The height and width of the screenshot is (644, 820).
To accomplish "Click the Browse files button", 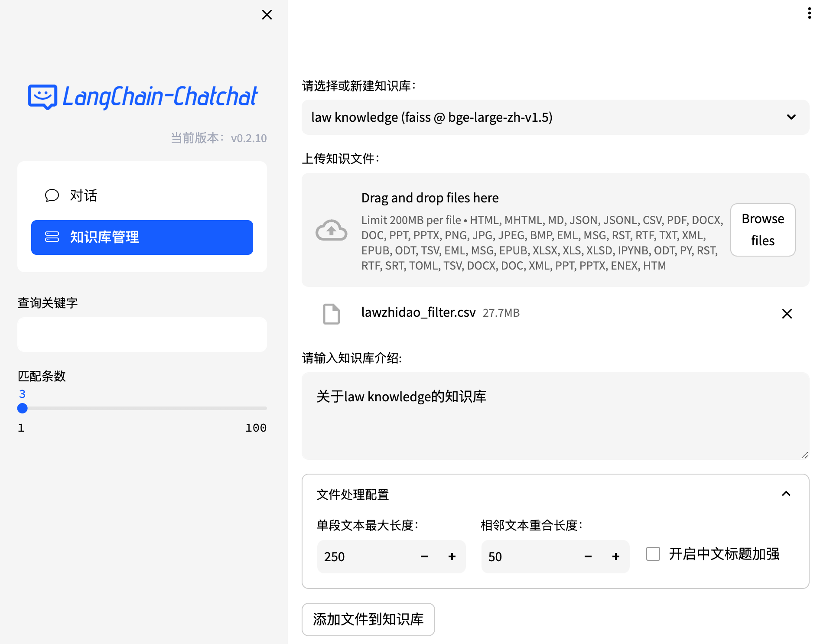I will tap(762, 230).
